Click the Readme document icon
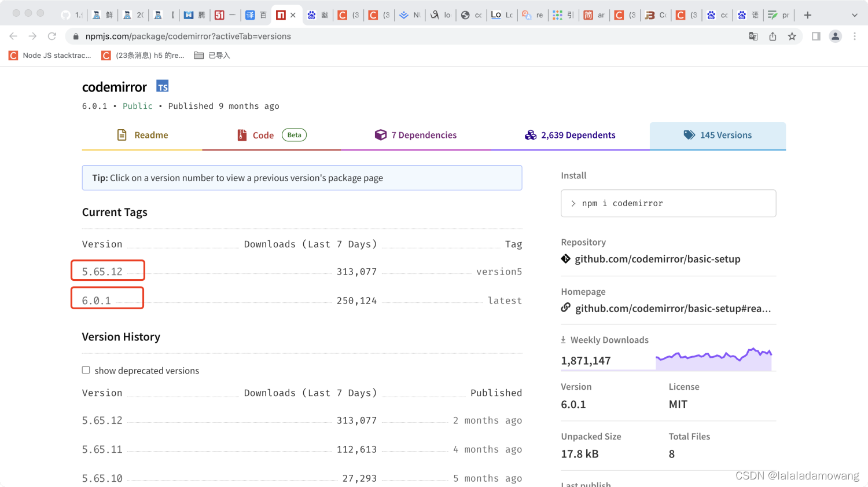This screenshot has width=868, height=487. coord(122,135)
